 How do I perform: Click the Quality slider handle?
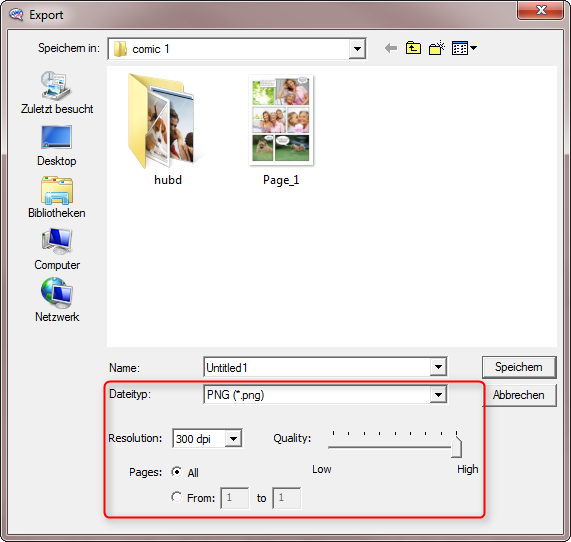pyautogui.click(x=456, y=446)
